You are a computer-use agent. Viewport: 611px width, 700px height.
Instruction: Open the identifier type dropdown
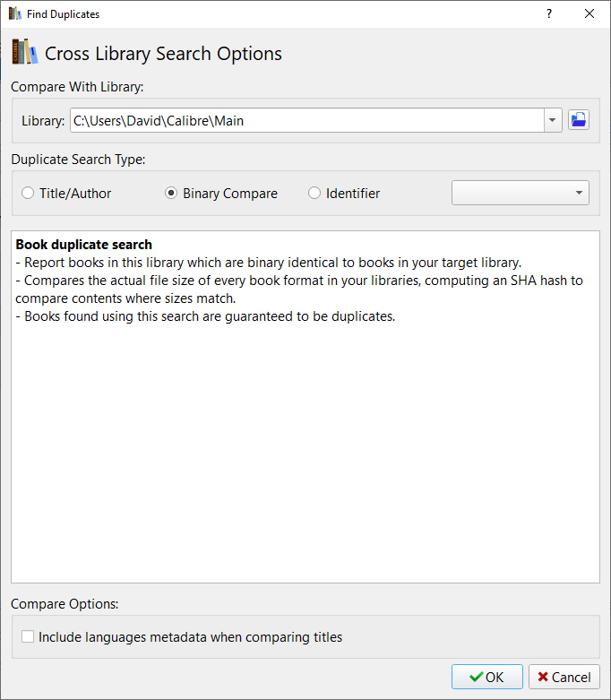click(520, 193)
